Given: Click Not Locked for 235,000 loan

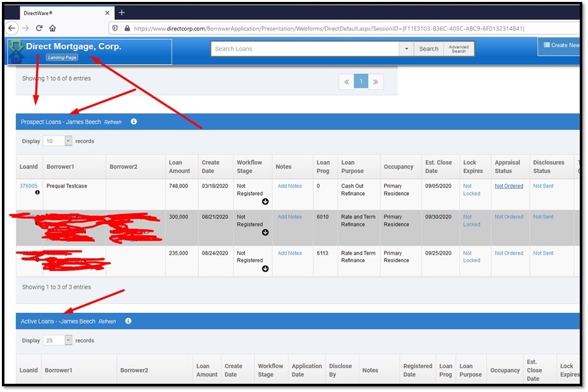Looking at the screenshot, I should pyautogui.click(x=472, y=256).
